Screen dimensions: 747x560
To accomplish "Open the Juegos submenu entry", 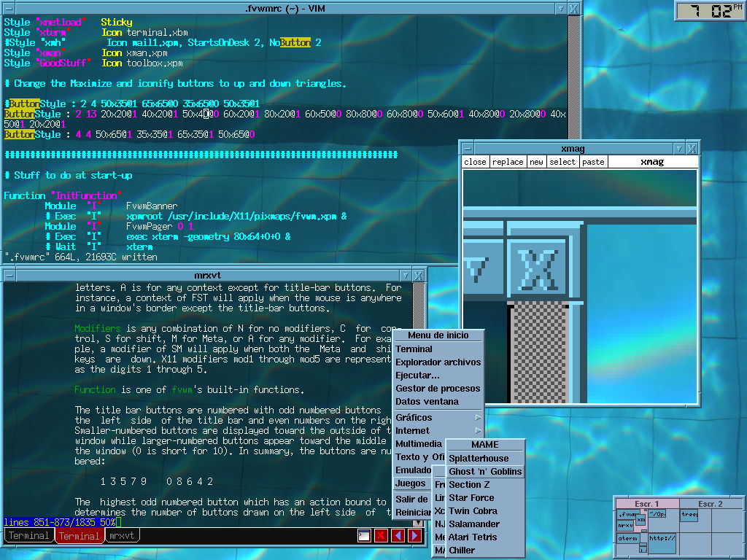I will [x=413, y=483].
